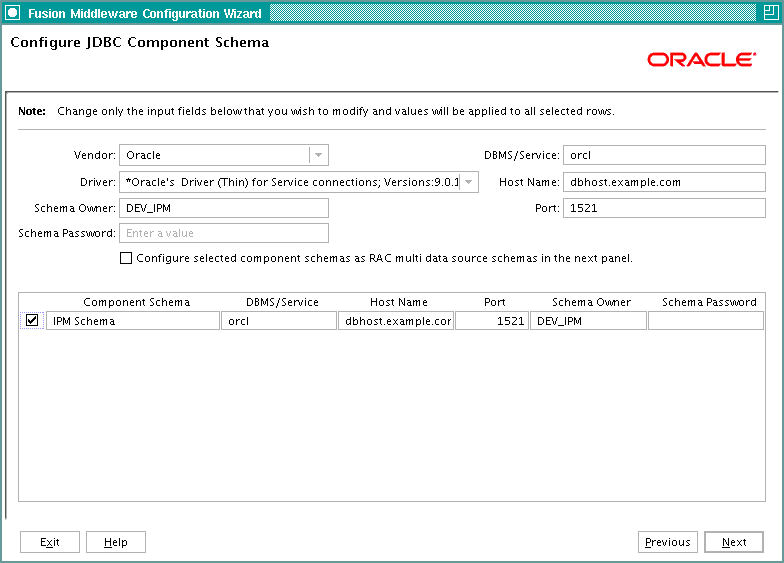Click the Schema Owner input field
784x563 pixels.
tap(224, 208)
